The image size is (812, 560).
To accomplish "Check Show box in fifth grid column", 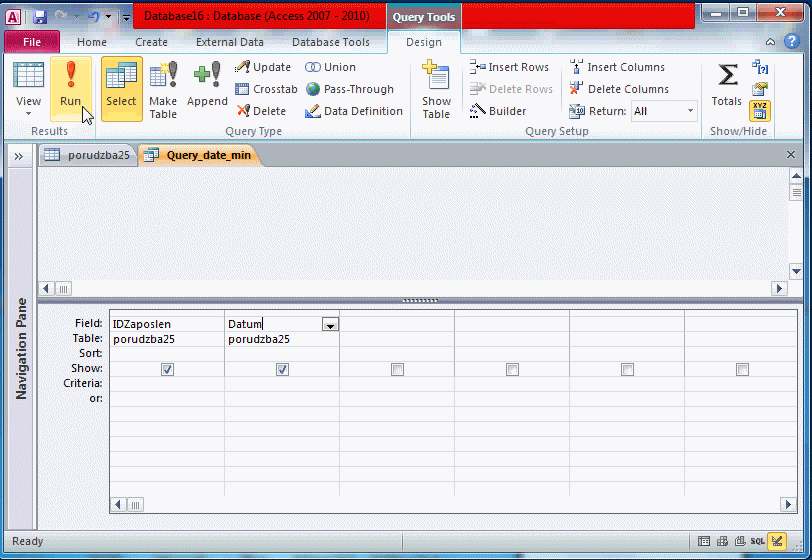I will pyautogui.click(x=627, y=369).
